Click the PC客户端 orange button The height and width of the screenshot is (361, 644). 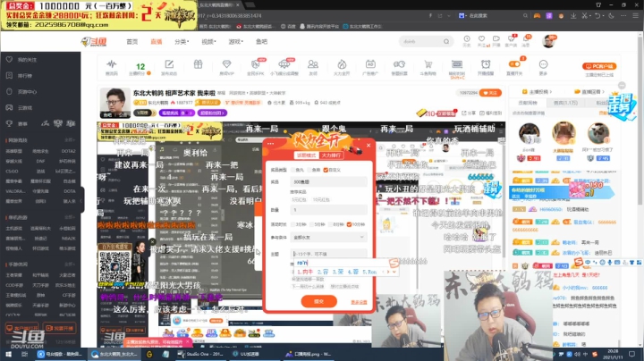(x=599, y=66)
